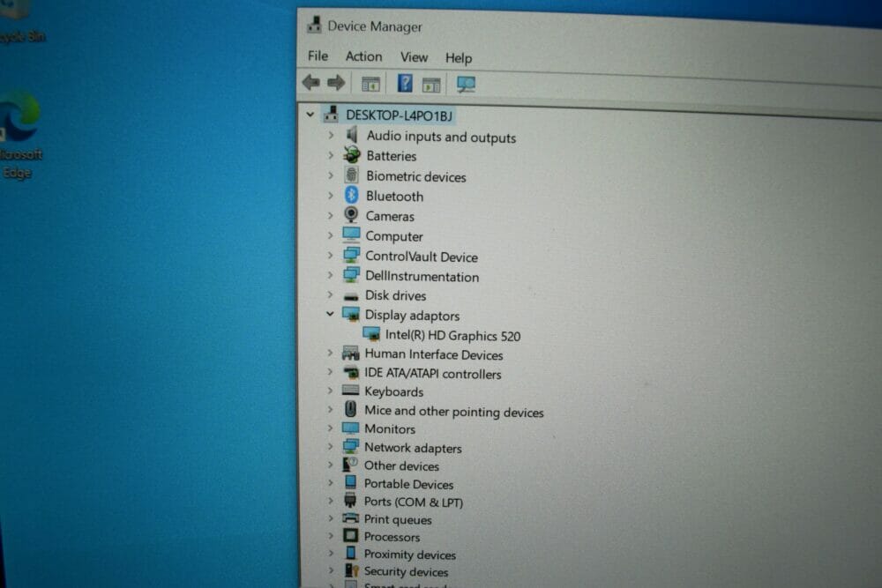Image resolution: width=882 pixels, height=588 pixels.
Task: Click the Print queues printer icon
Action: [x=350, y=517]
